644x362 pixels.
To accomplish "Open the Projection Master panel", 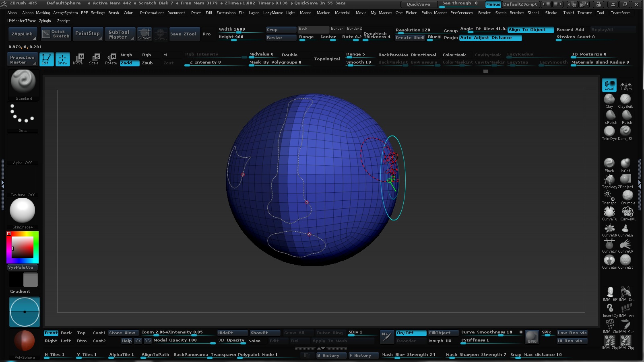I will [23, 60].
